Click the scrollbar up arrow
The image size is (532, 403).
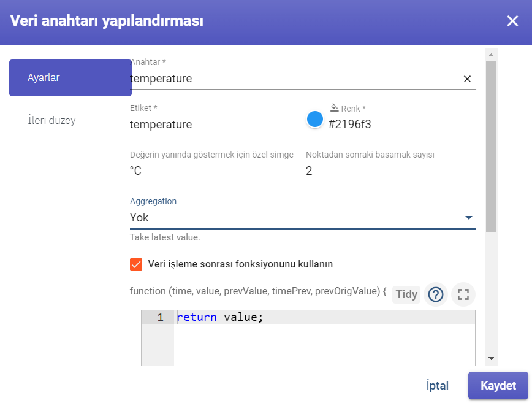pyautogui.click(x=491, y=55)
